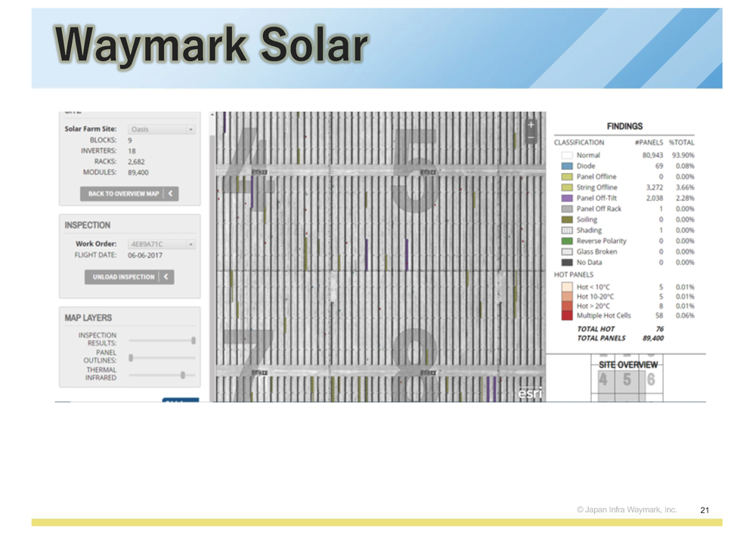Click the INVERTERS value 18
The height and width of the screenshot is (534, 756).
pos(132,151)
